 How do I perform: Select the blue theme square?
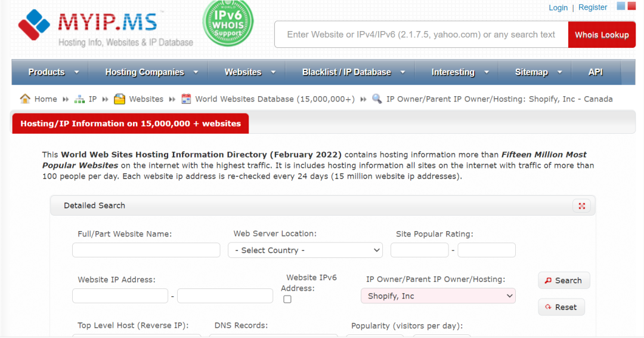(x=621, y=6)
